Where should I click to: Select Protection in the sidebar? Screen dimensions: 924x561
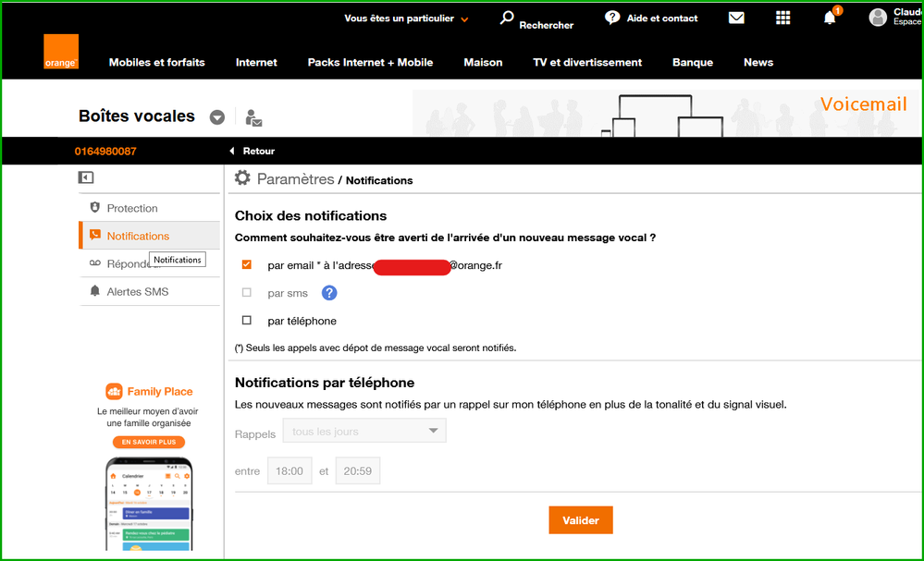(x=131, y=208)
